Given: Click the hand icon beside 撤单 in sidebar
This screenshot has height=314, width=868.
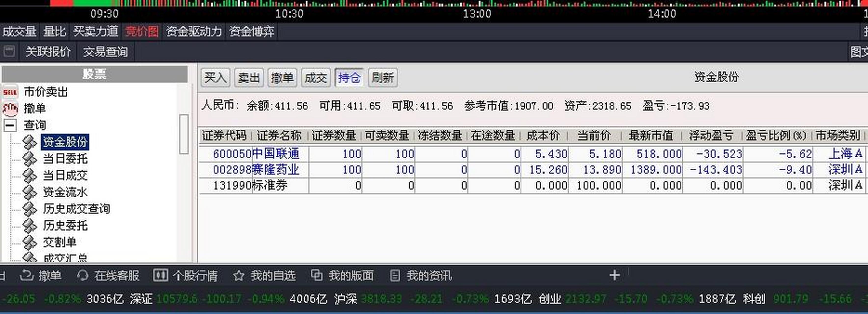Looking at the screenshot, I should [10, 108].
